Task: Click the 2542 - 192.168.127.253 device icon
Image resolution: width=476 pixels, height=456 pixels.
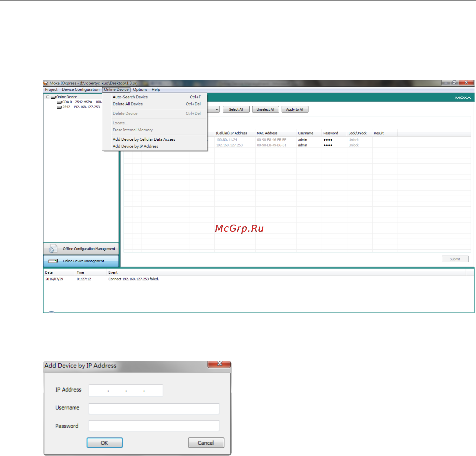Action: [59, 107]
